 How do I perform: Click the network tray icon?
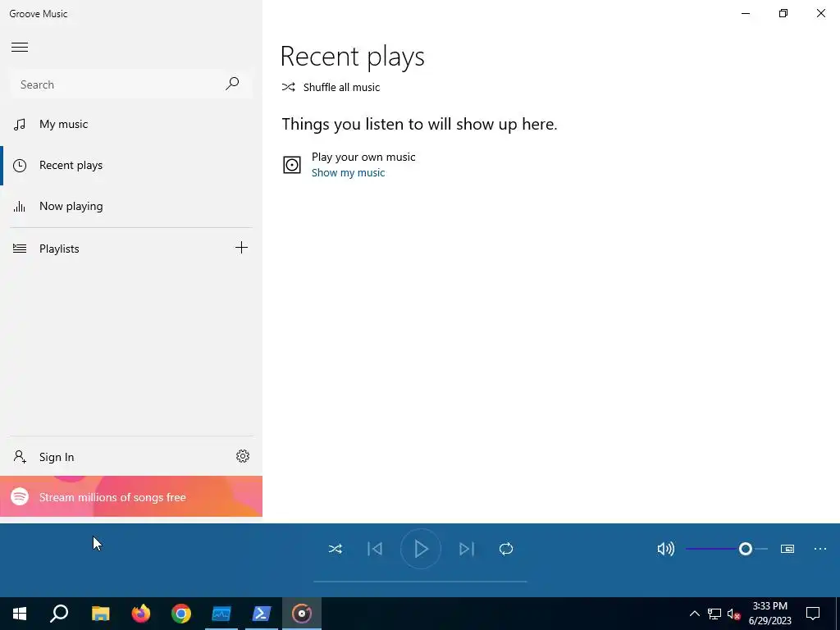pos(714,614)
